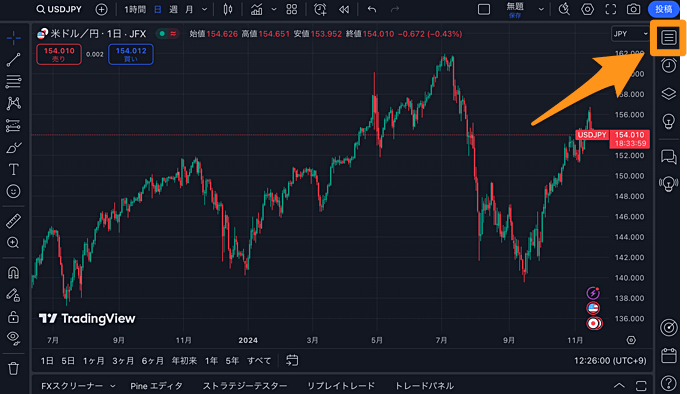Select the brush drawing tool
The image size is (687, 394).
click(x=14, y=148)
